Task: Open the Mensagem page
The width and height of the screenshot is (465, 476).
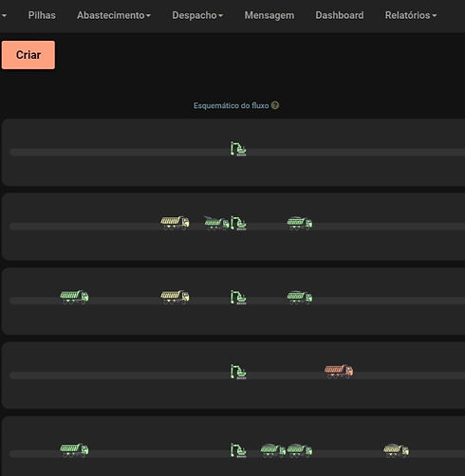Action: pyautogui.click(x=270, y=15)
